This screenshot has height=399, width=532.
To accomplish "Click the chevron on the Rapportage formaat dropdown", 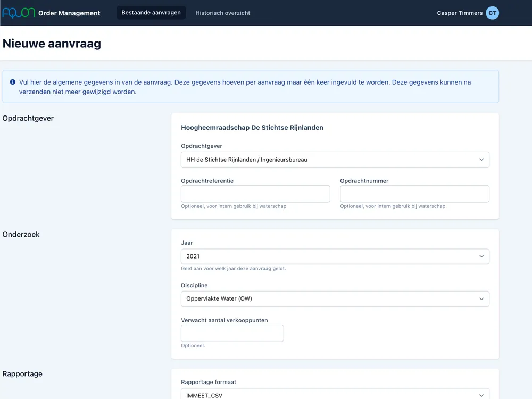I will click(482, 395).
